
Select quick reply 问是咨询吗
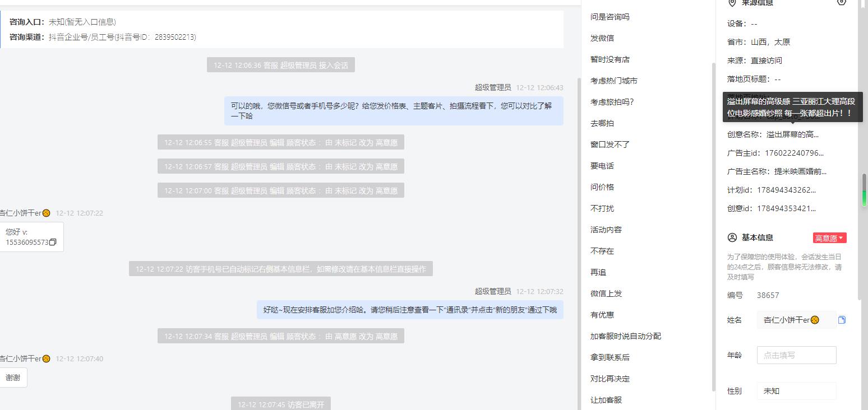click(x=610, y=17)
